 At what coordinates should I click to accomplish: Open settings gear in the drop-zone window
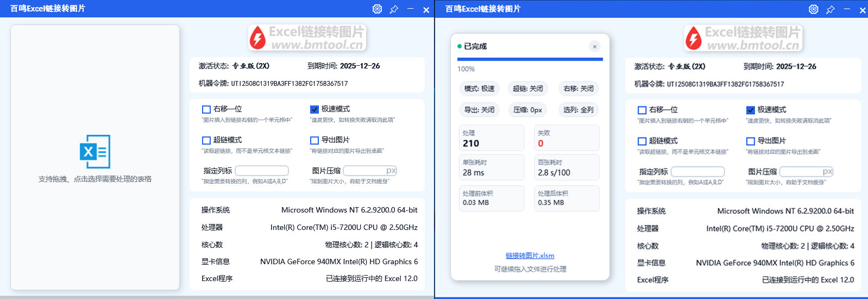377,9
